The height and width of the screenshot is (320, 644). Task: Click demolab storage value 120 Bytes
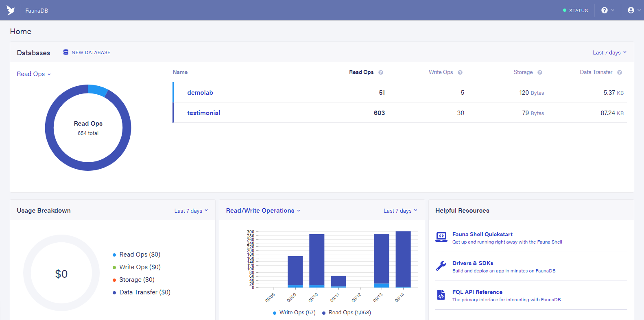coord(531,93)
